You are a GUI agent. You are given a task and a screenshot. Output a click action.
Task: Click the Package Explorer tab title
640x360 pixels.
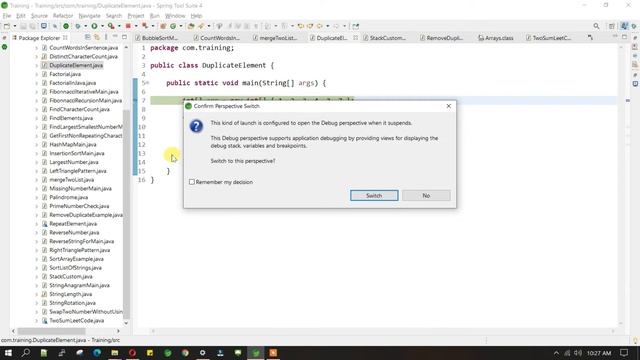39,38
